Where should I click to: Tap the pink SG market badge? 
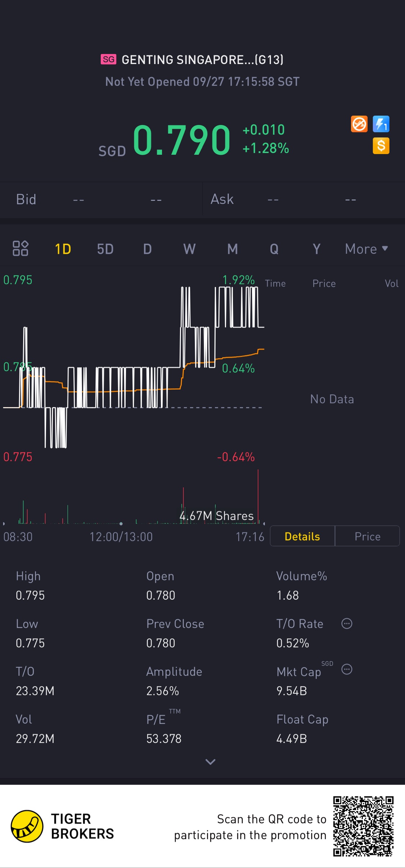pyautogui.click(x=108, y=59)
